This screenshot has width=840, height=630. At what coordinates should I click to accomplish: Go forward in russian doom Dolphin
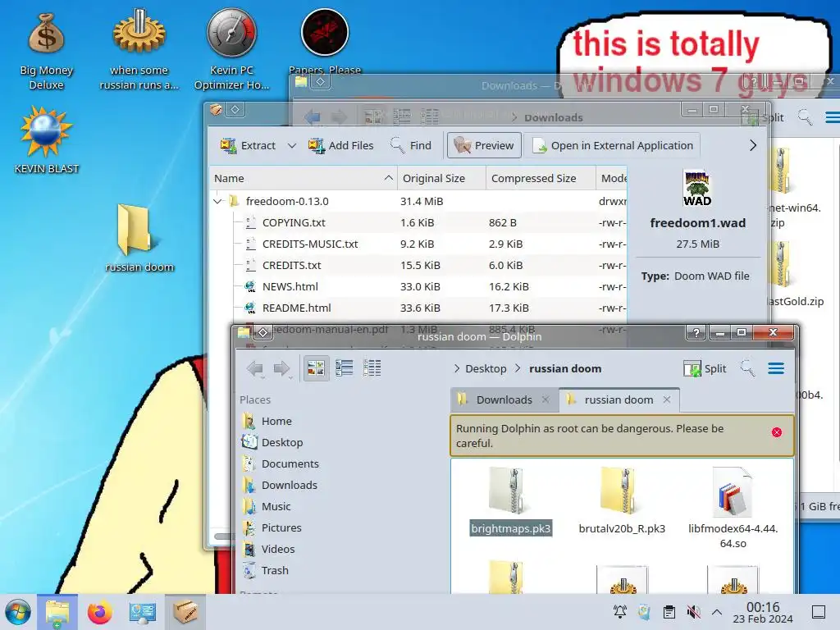[x=282, y=368]
